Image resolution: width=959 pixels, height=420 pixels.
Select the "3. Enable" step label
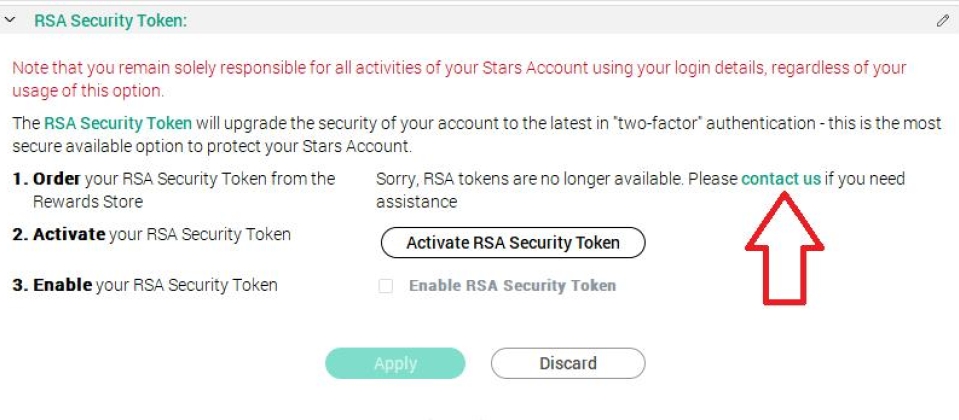(x=51, y=285)
